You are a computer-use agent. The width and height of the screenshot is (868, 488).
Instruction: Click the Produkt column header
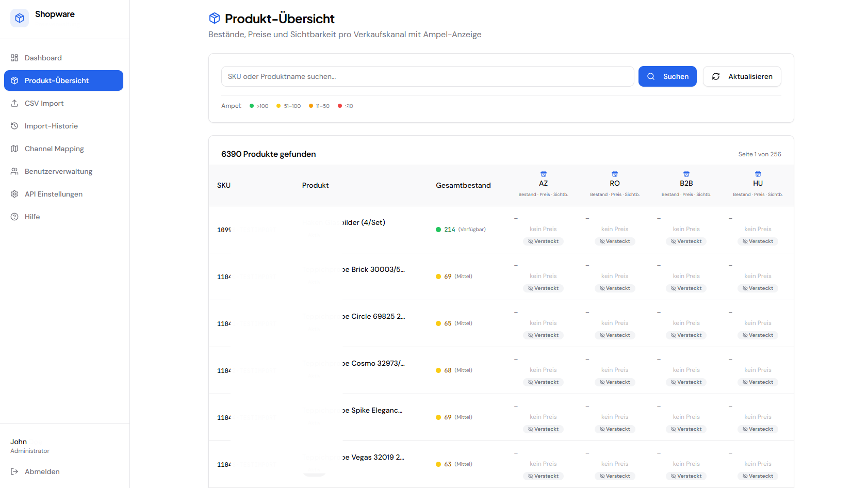[x=316, y=185]
